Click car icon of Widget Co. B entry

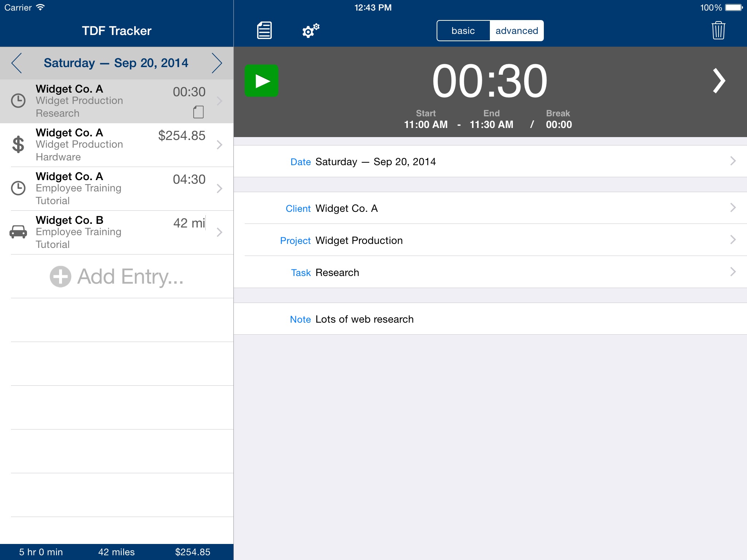(18, 232)
